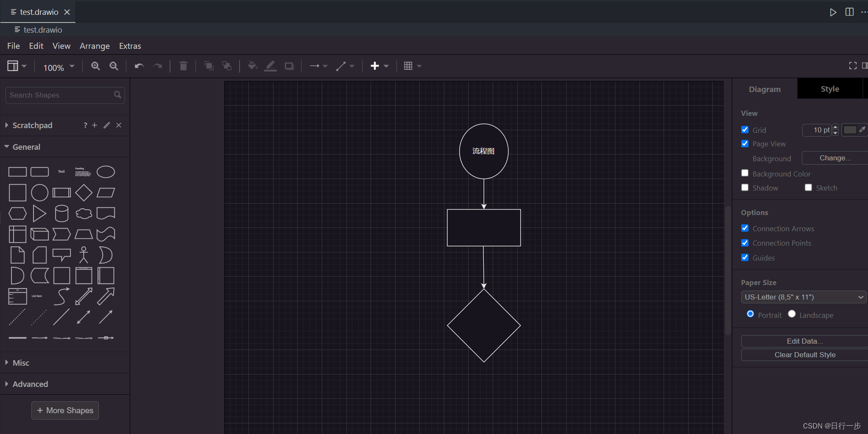Click the delete trash icon
The image size is (868, 434).
[x=183, y=66]
